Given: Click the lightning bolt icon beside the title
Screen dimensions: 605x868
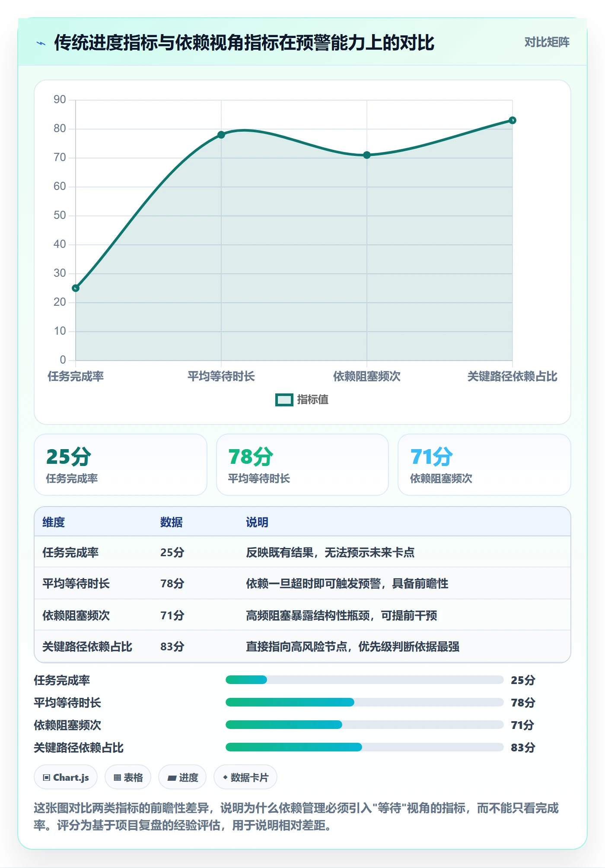Looking at the screenshot, I should (x=41, y=43).
